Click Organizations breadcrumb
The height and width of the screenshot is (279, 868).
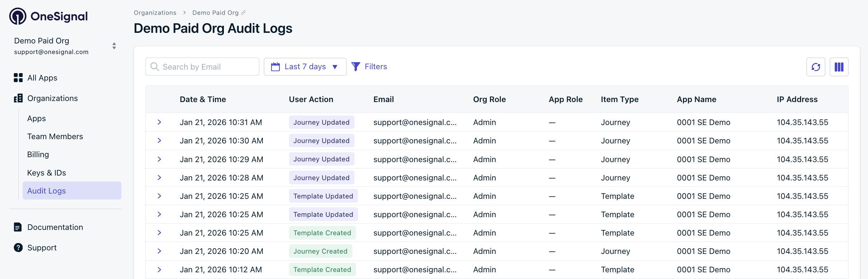coord(155,13)
